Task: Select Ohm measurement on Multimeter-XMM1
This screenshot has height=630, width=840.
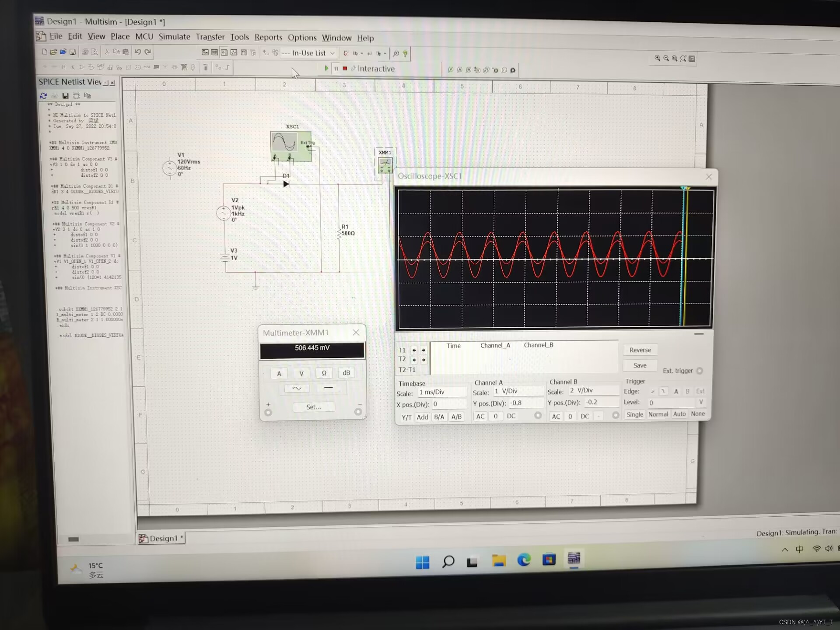Action: (324, 373)
